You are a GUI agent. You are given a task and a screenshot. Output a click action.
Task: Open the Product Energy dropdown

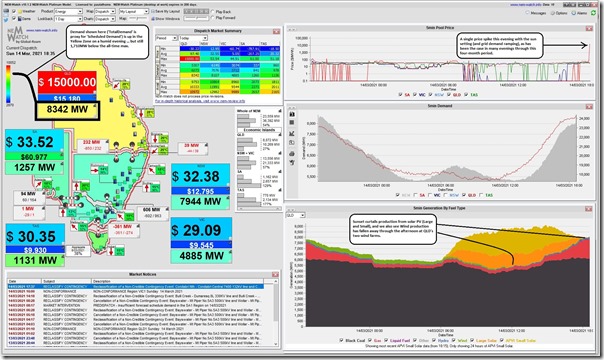tap(68, 12)
